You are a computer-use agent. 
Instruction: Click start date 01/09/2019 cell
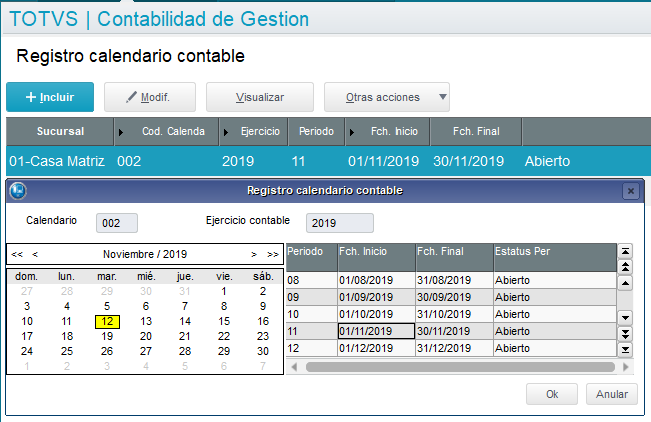tap(376, 297)
